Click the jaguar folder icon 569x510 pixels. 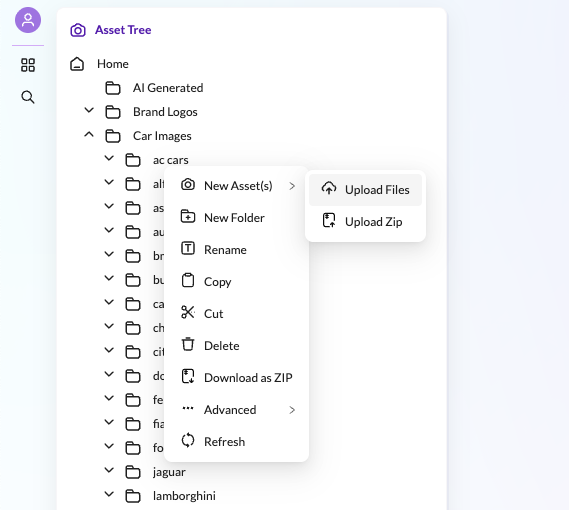(133, 472)
